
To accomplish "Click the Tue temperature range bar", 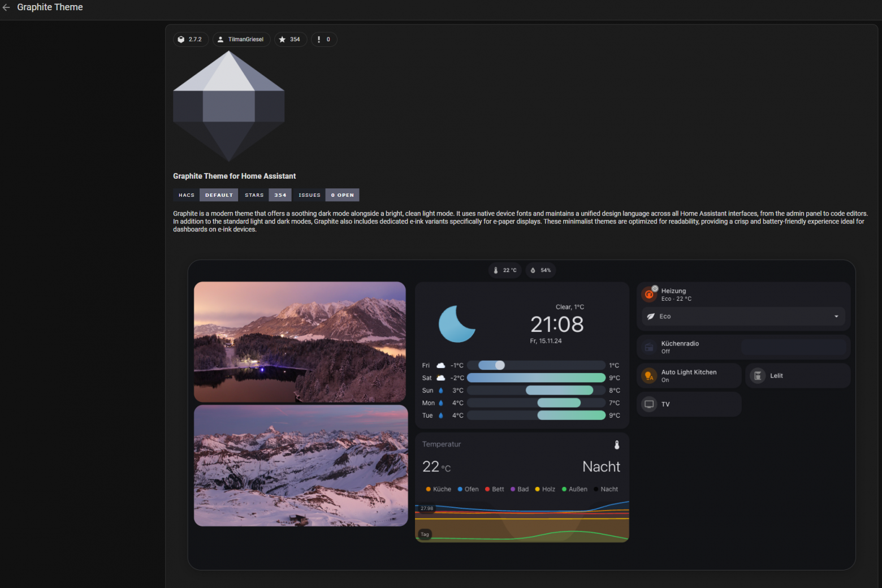I will pos(536,416).
